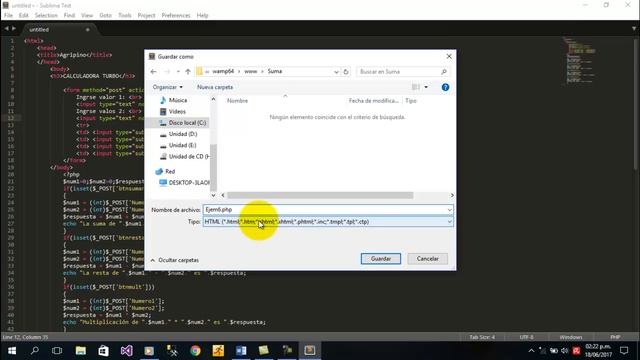Open Microsoft Store from the taskbar
Viewport: 640px width, 360px height.
coord(103,351)
